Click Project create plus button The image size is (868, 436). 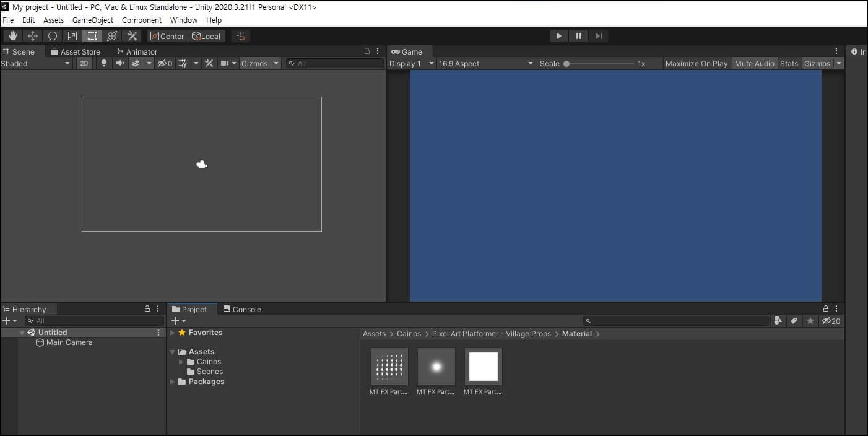[x=175, y=321]
